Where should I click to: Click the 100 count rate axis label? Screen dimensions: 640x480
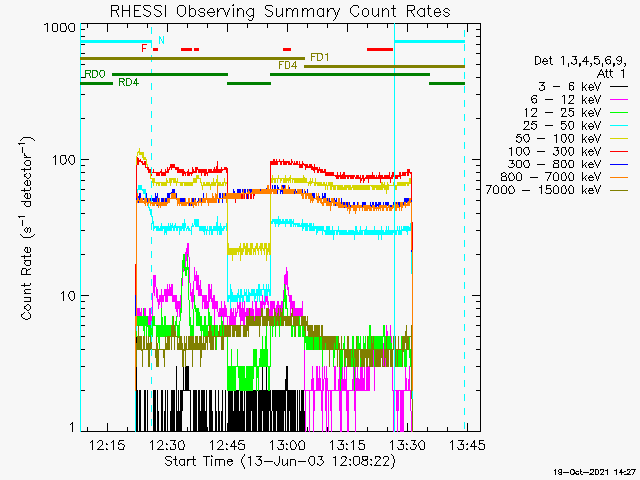pyautogui.click(x=64, y=160)
